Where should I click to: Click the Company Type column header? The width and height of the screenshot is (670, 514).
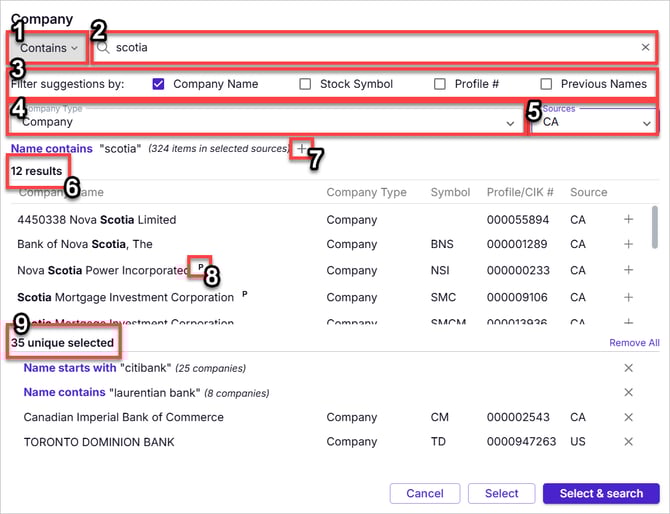tap(366, 192)
